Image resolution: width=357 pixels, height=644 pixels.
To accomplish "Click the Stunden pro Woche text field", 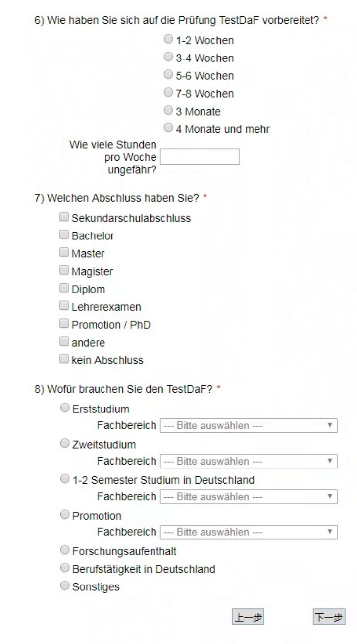I will coord(200,157).
